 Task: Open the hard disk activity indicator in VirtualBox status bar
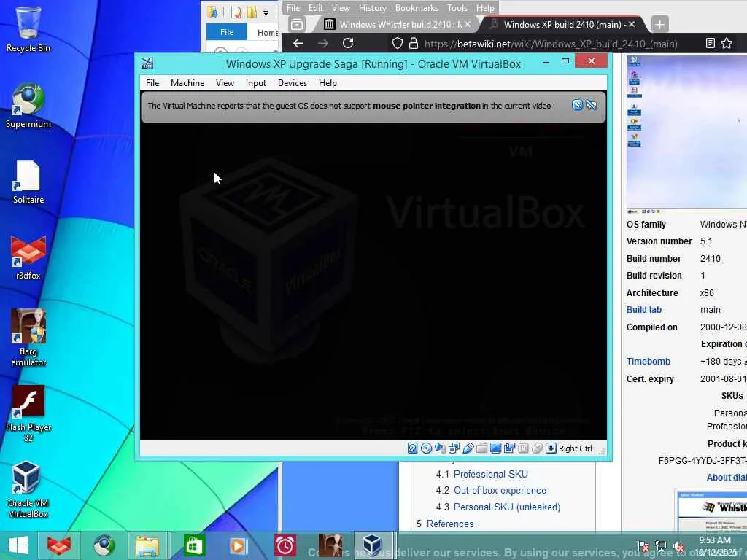[413, 448]
